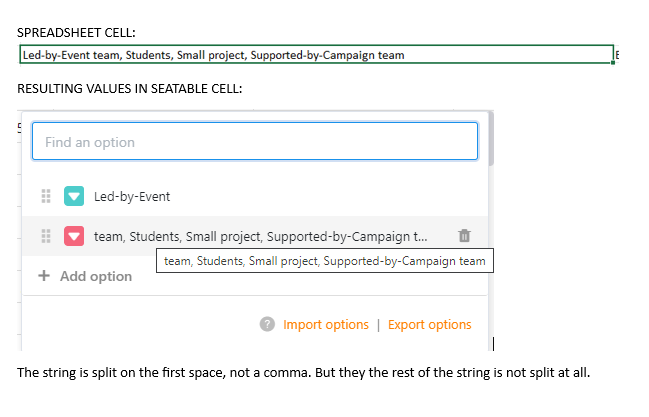Click the options list vertical scrollbar
Screen dimensions: 649x417
click(x=491, y=140)
